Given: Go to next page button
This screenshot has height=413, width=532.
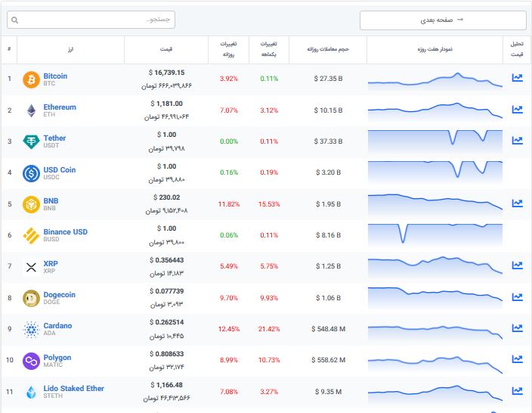Looking at the screenshot, I should pyautogui.click(x=443, y=20).
